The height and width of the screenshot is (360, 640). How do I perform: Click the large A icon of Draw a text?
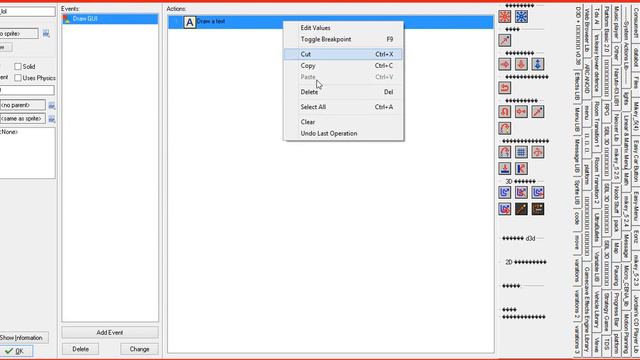[189, 22]
